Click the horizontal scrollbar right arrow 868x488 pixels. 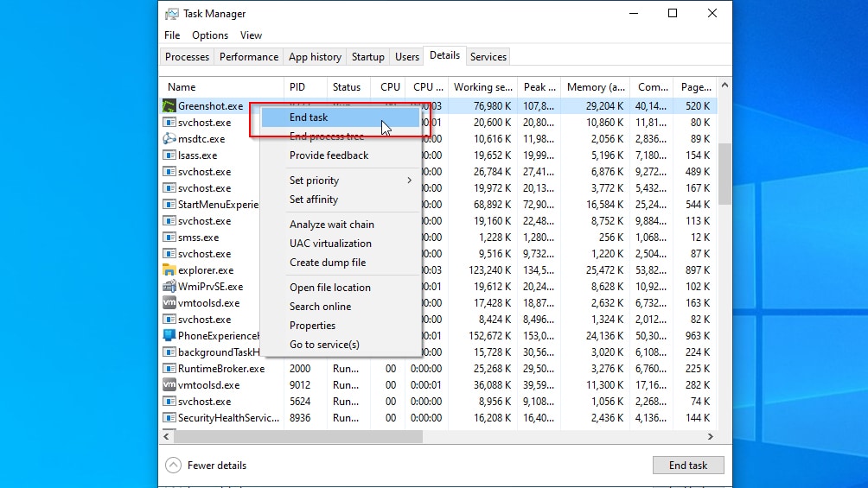coord(711,437)
